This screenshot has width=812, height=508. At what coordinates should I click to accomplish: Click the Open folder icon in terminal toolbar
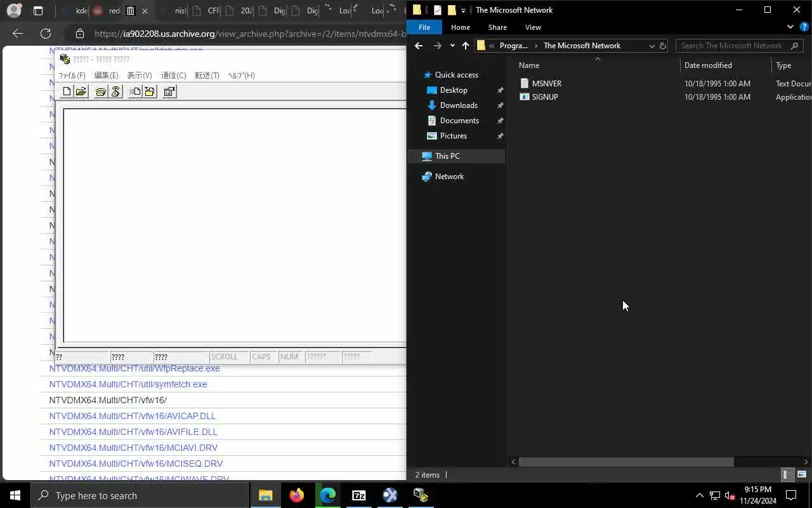pos(81,91)
